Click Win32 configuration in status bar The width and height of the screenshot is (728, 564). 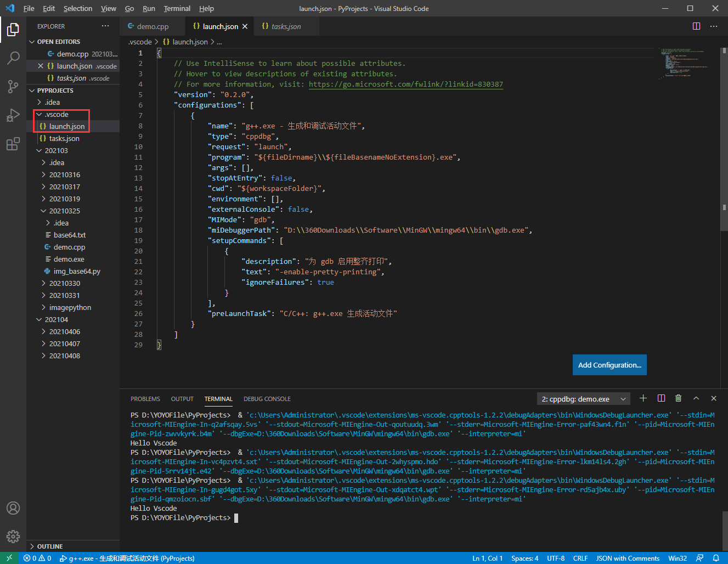tap(678, 558)
